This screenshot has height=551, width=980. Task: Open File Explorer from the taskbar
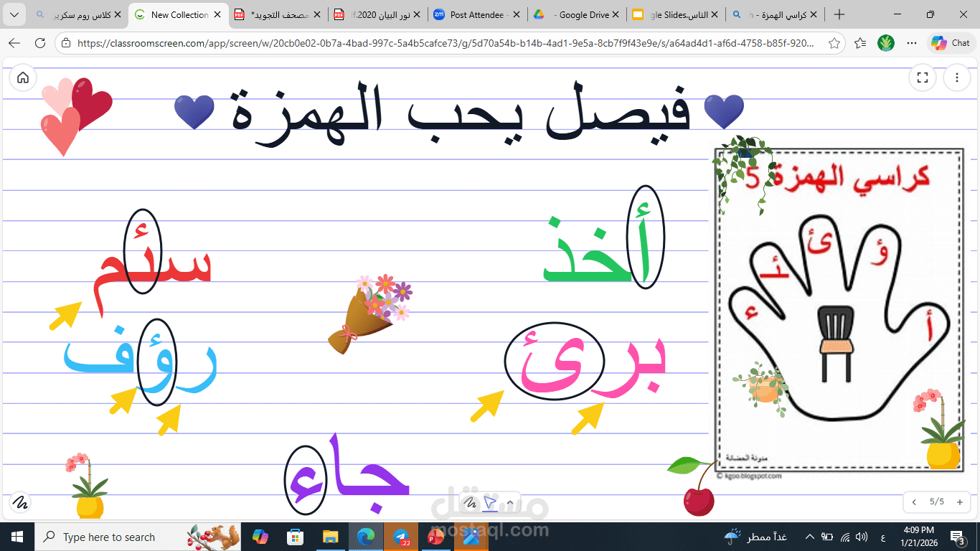330,537
